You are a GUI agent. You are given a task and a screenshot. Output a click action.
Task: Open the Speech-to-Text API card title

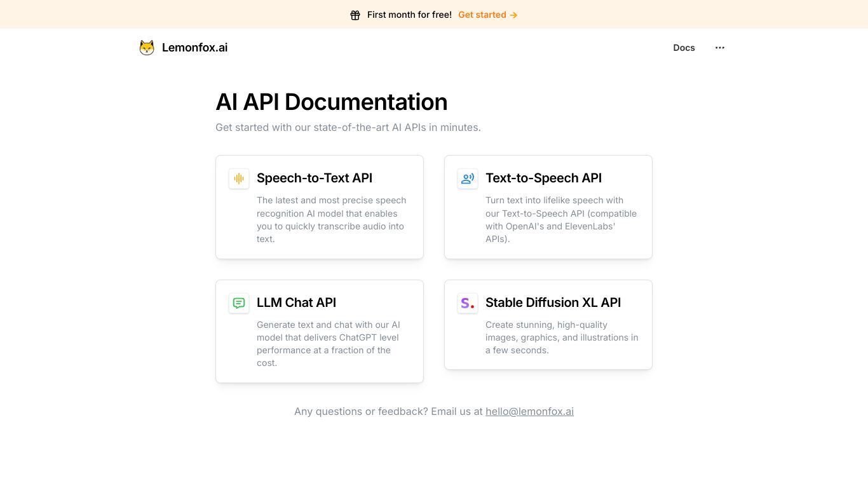pyautogui.click(x=315, y=178)
